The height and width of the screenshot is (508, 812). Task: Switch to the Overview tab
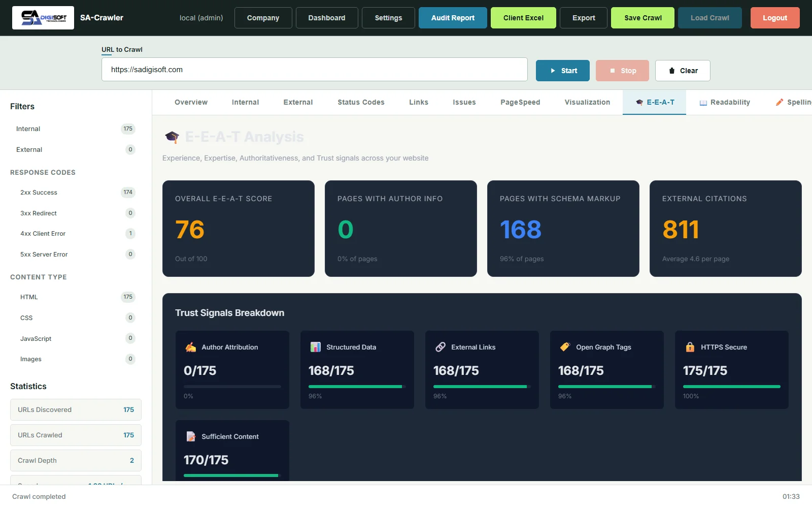191,102
